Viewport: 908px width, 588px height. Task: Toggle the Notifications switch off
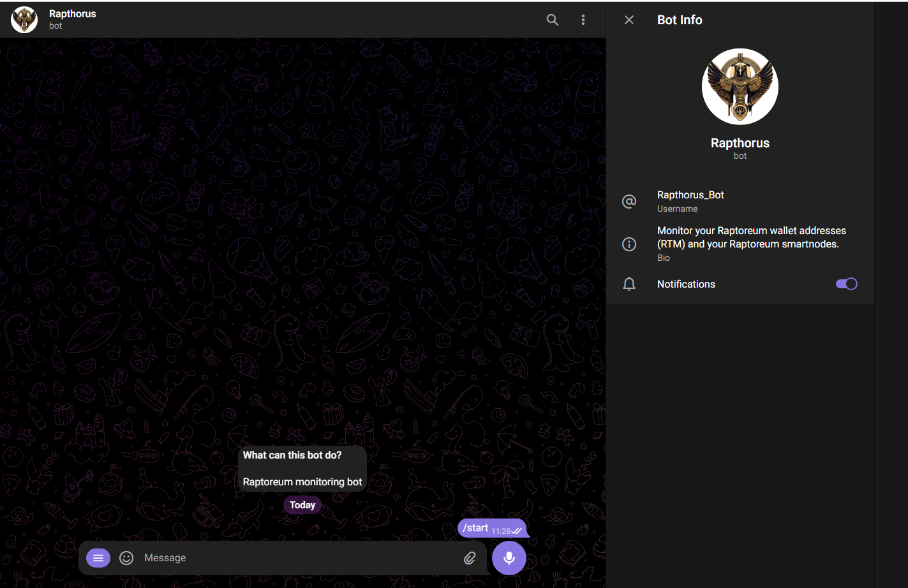(x=847, y=284)
